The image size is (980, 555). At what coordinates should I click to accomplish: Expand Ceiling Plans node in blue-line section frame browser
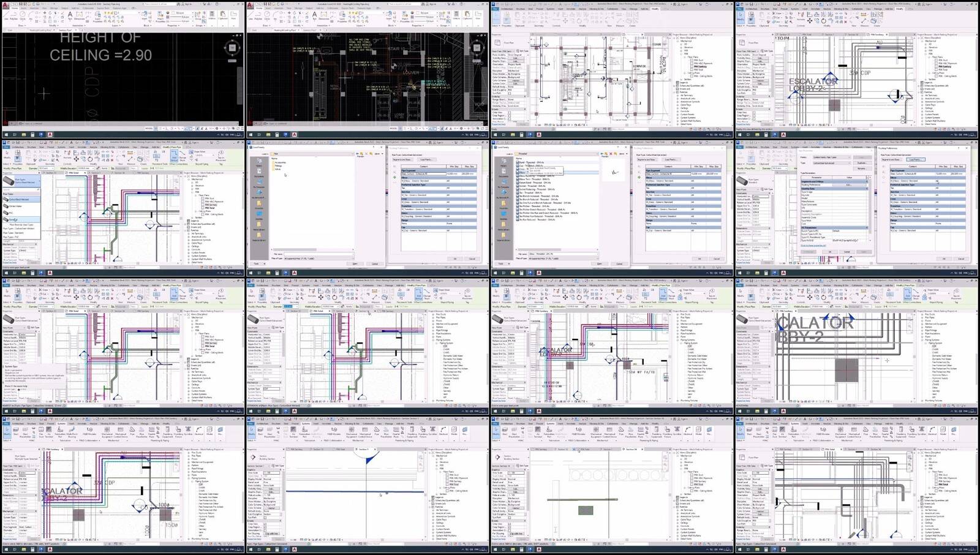[440, 488]
